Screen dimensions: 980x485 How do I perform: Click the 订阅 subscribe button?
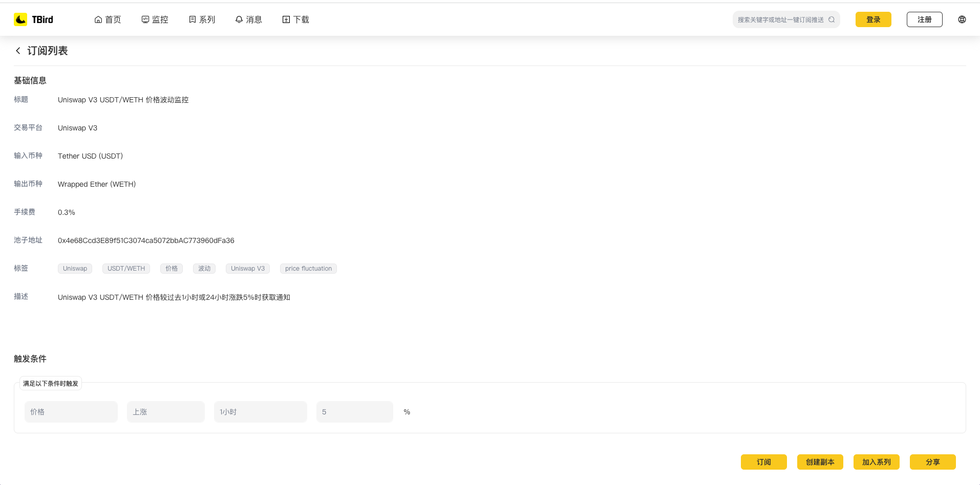pos(763,462)
